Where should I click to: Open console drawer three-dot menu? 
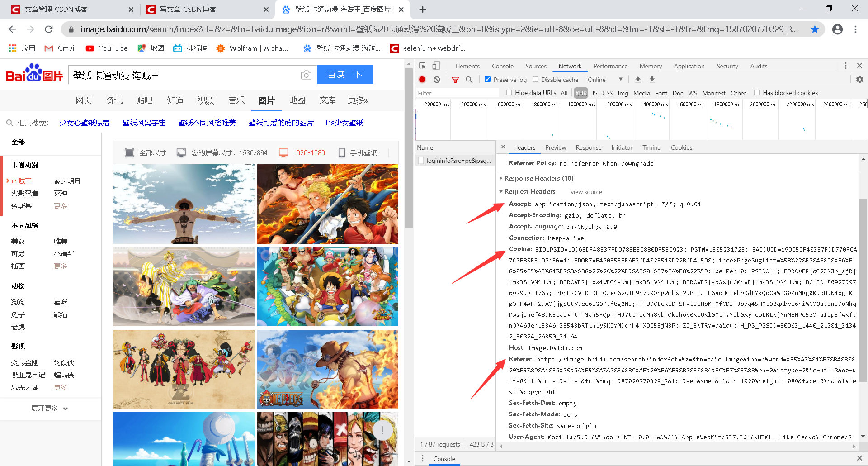coord(422,458)
